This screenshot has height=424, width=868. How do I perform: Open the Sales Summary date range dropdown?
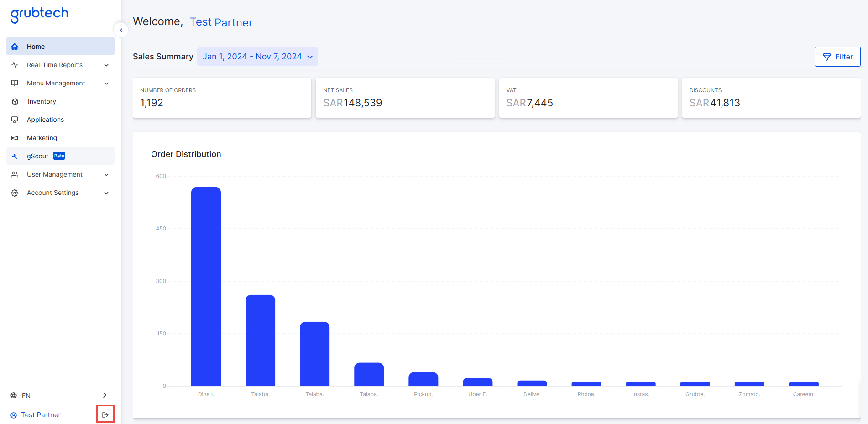click(257, 57)
